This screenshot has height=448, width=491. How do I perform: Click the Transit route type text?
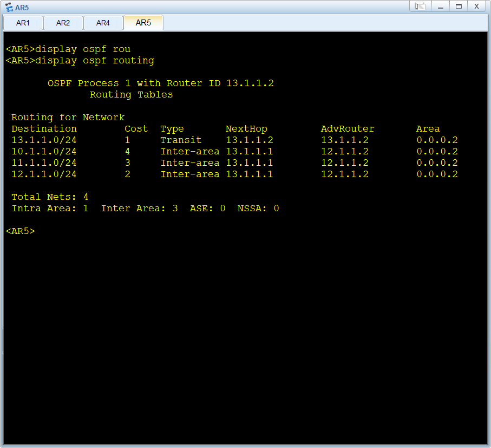181,140
